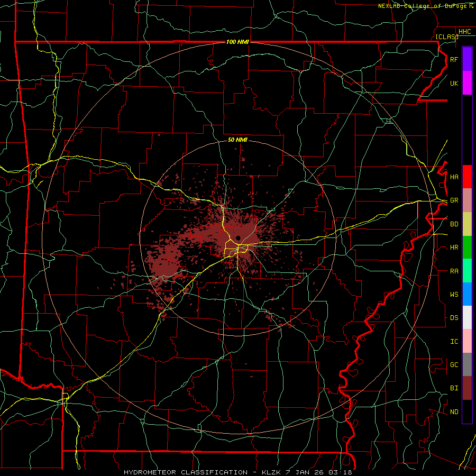Click the 50 NMI range ring label
Viewport: 476px width, 476px height.
(x=237, y=140)
